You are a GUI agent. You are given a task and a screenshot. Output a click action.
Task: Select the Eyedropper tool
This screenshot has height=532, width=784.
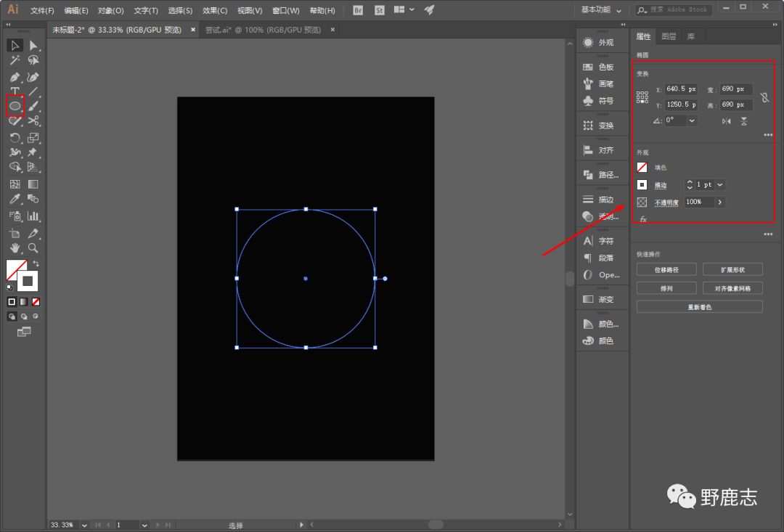pos(15,199)
